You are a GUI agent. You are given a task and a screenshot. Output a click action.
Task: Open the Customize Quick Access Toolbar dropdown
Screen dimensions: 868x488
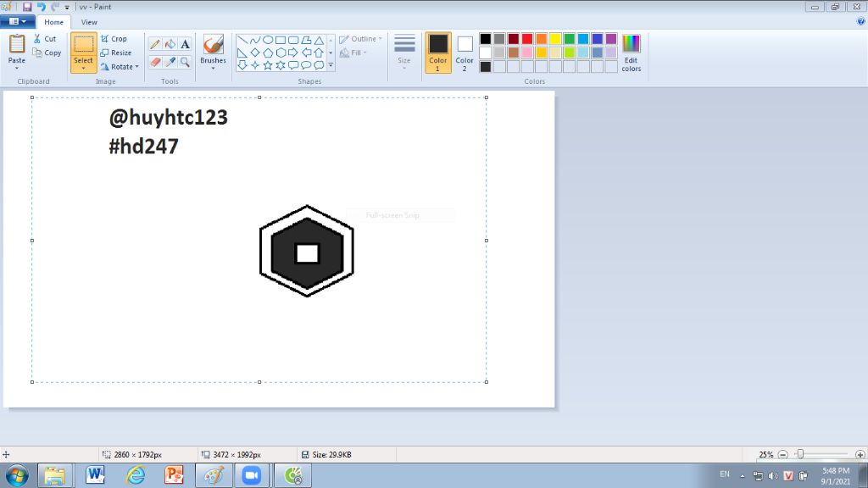point(67,7)
